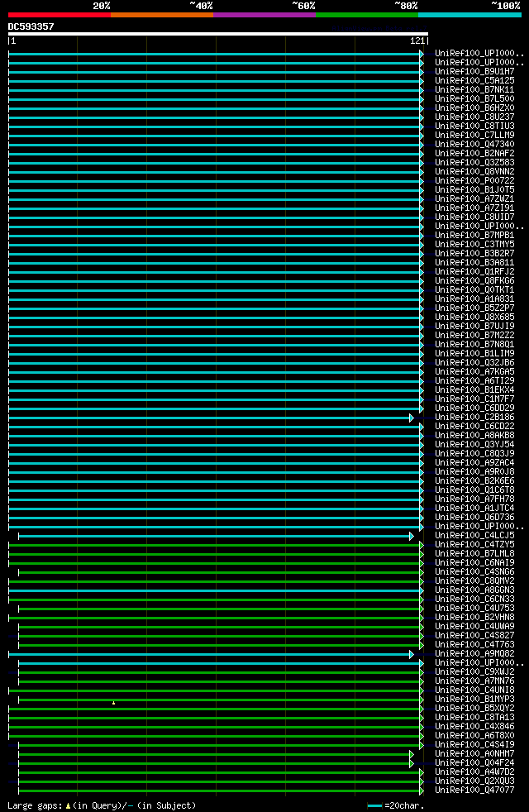Open the UniRef100_Q6D736 label

click(x=474, y=518)
